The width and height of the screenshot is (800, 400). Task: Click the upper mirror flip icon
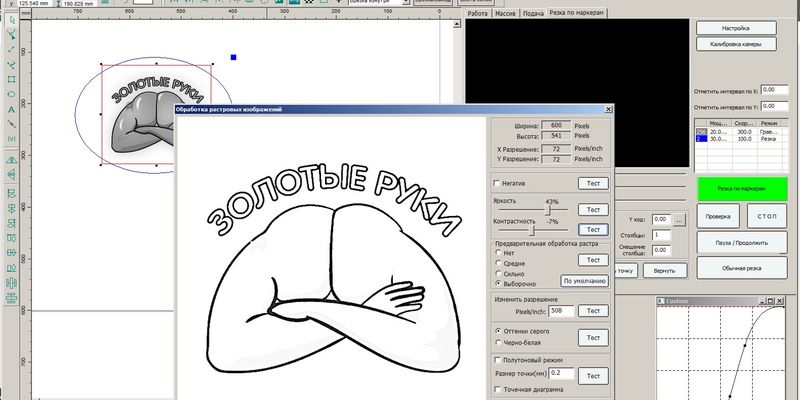point(11,160)
